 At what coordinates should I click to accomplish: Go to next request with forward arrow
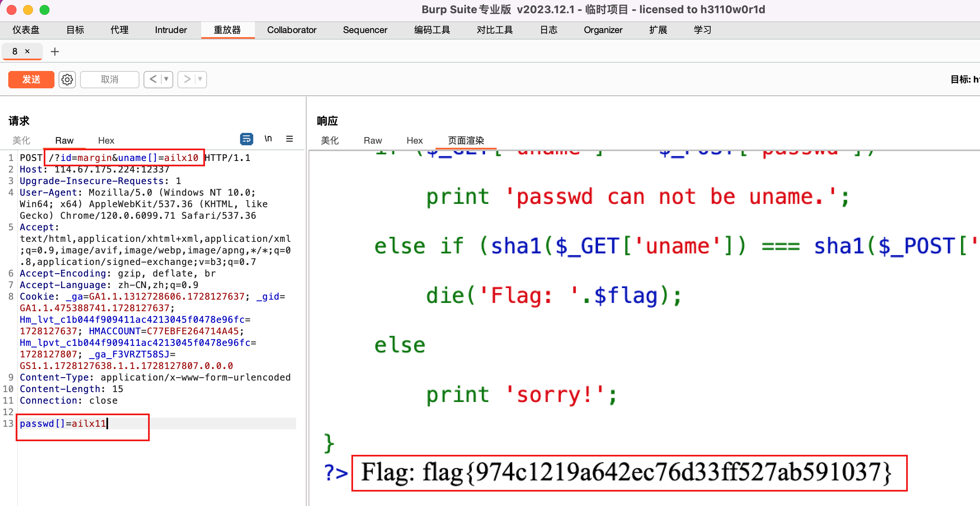(186, 79)
